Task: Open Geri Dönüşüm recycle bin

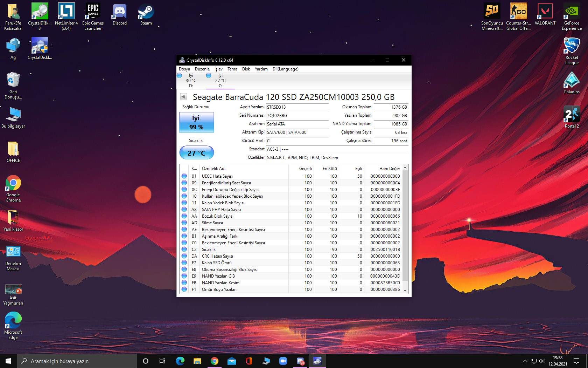Action: tap(13, 86)
